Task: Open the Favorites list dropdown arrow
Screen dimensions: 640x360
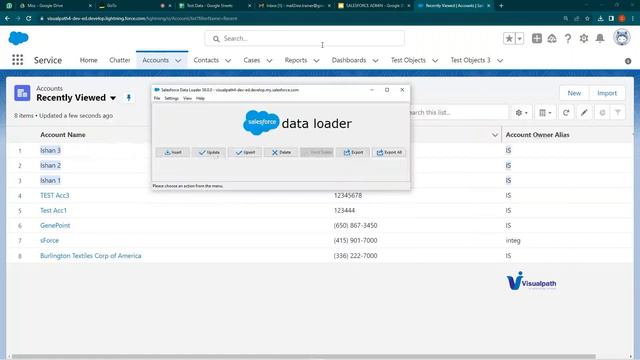Action: coord(520,38)
